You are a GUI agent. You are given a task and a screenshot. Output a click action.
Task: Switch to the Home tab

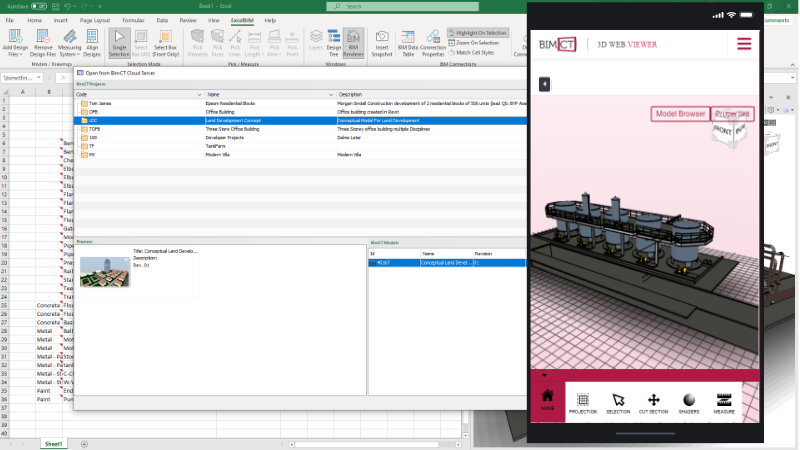point(35,20)
